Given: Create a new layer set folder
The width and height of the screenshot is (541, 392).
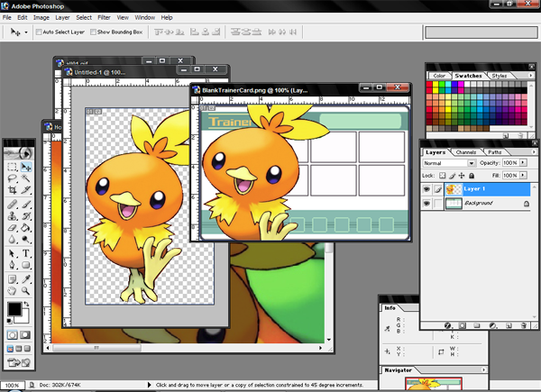Looking at the screenshot, I should pos(477,325).
